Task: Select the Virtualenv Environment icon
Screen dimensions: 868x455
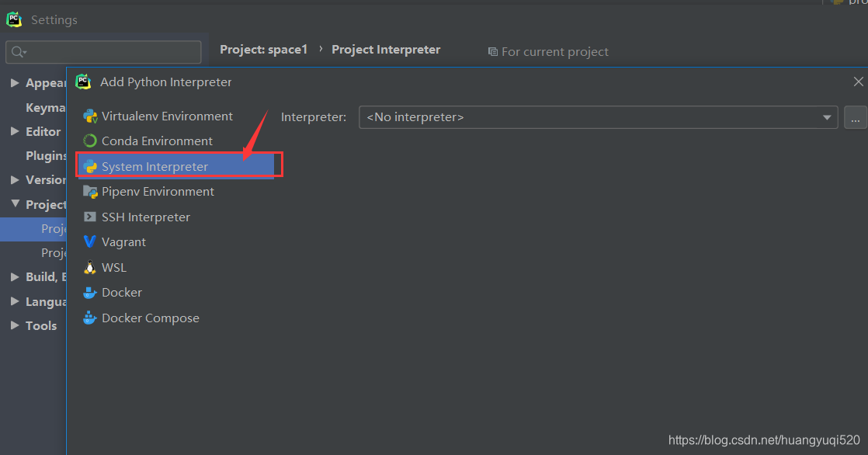Action: pos(91,116)
